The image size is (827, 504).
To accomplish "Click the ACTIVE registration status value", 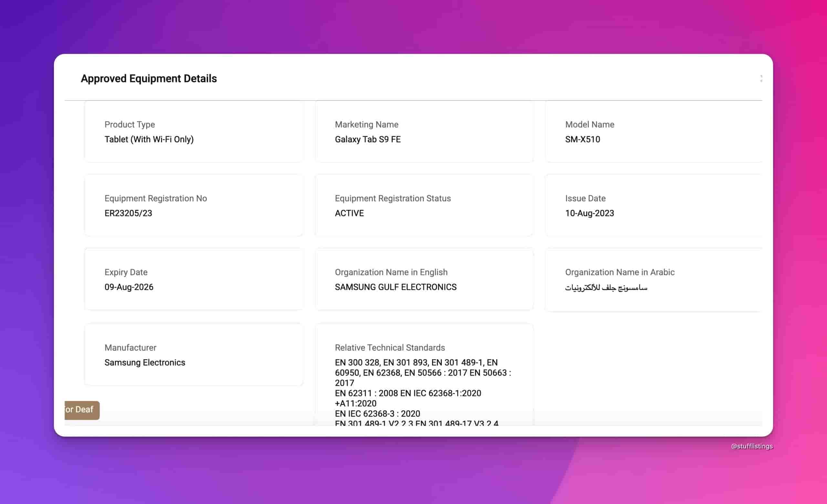I will point(349,213).
